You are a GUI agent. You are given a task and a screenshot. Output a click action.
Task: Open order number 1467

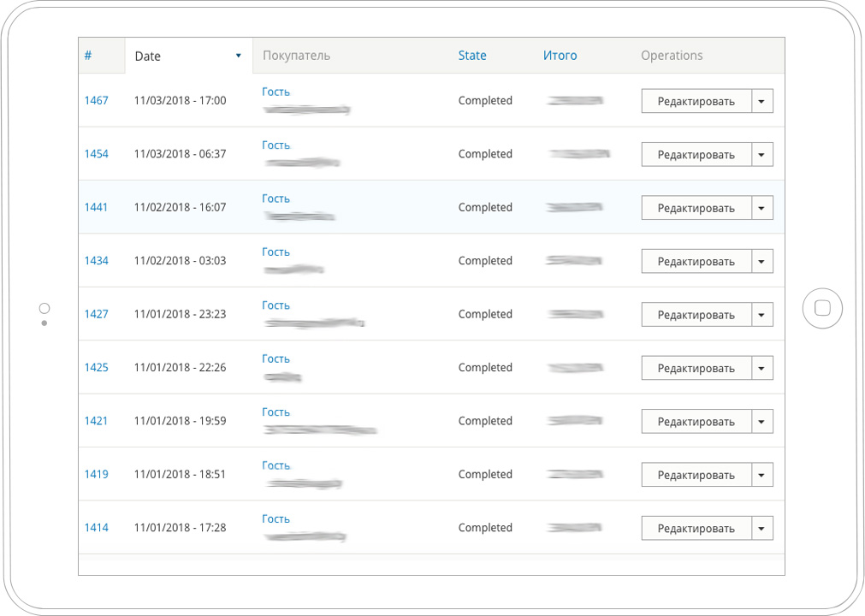tap(96, 100)
